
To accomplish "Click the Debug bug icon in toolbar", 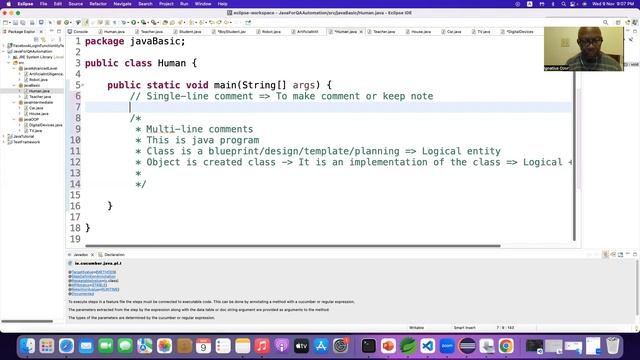I will pos(124,22).
